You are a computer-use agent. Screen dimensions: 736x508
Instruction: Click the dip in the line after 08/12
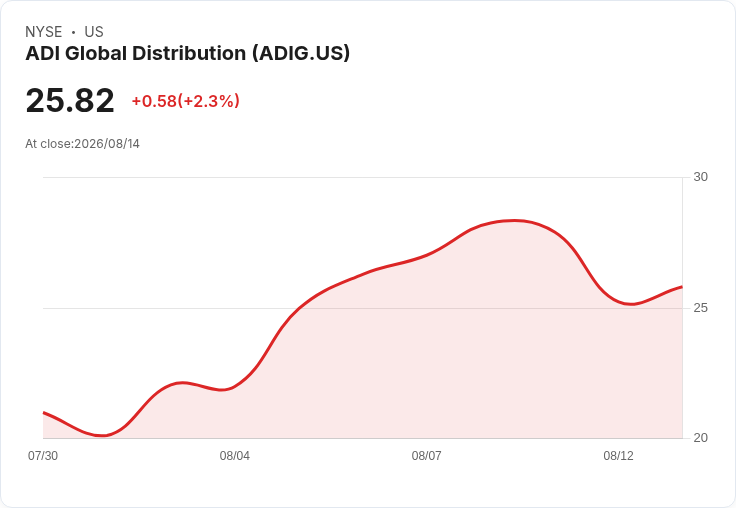(x=631, y=304)
